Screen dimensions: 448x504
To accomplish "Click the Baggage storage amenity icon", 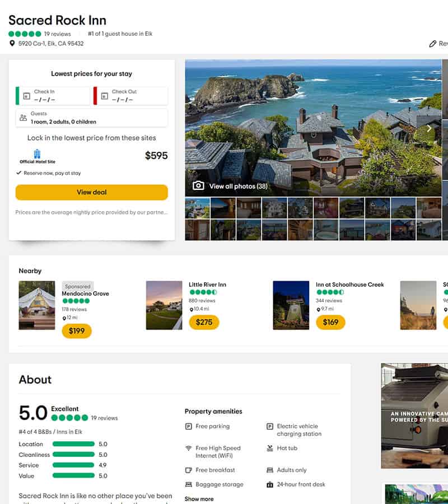I will [x=189, y=484].
